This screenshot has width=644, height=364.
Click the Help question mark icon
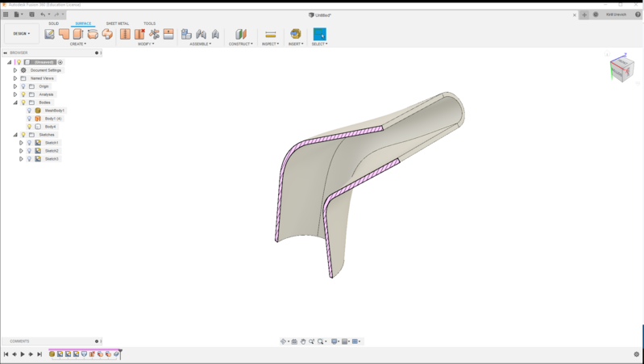tap(638, 15)
